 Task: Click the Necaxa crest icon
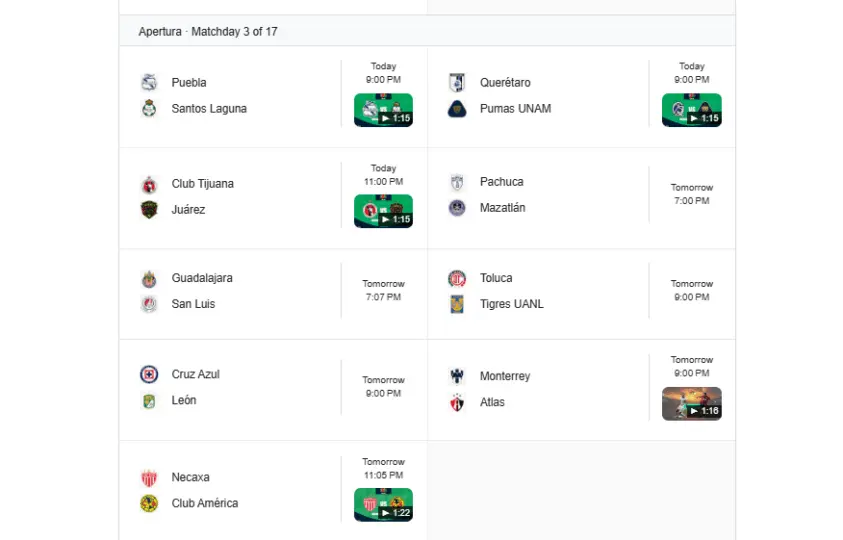tap(149, 477)
